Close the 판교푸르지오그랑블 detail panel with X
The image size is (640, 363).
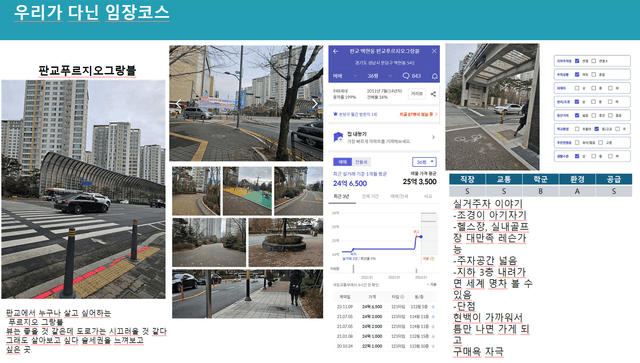[434, 51]
